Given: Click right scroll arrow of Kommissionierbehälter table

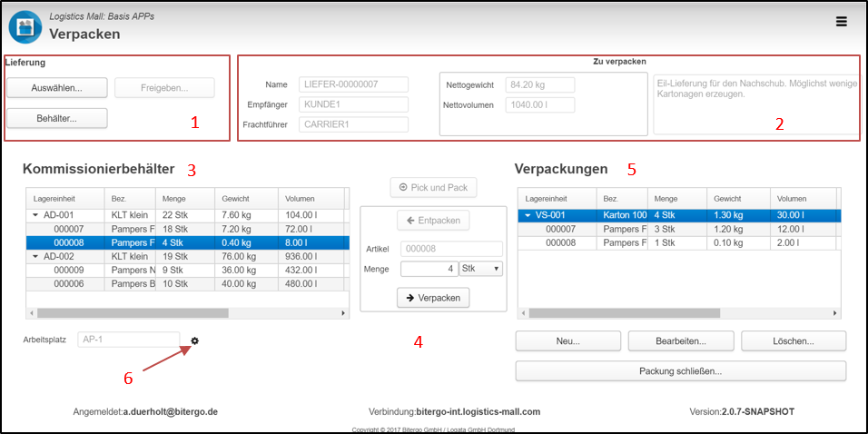Looking at the screenshot, I should pyautogui.click(x=344, y=312).
